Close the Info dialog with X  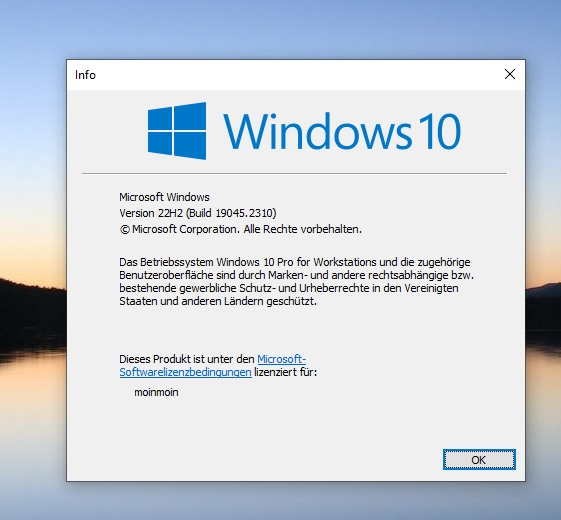coord(509,74)
